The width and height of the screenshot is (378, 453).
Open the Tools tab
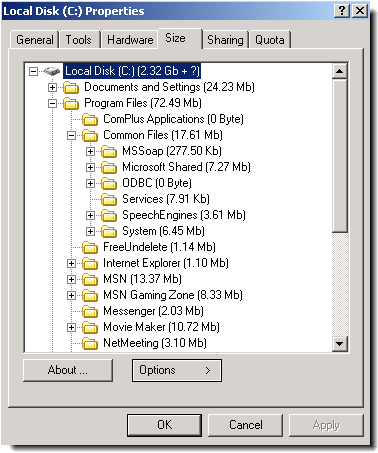pyautogui.click(x=79, y=40)
